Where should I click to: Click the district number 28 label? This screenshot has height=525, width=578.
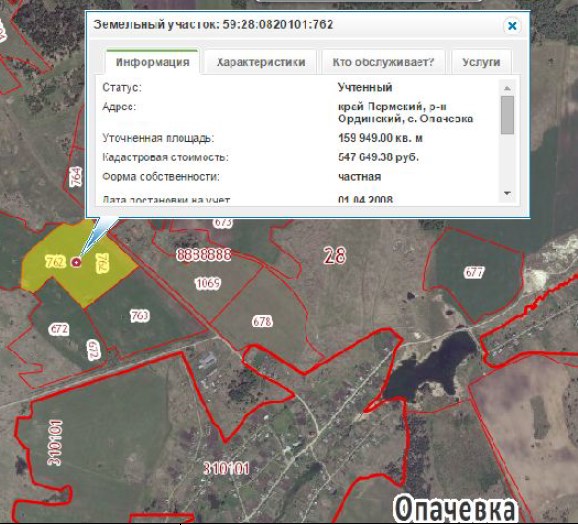pos(335,255)
